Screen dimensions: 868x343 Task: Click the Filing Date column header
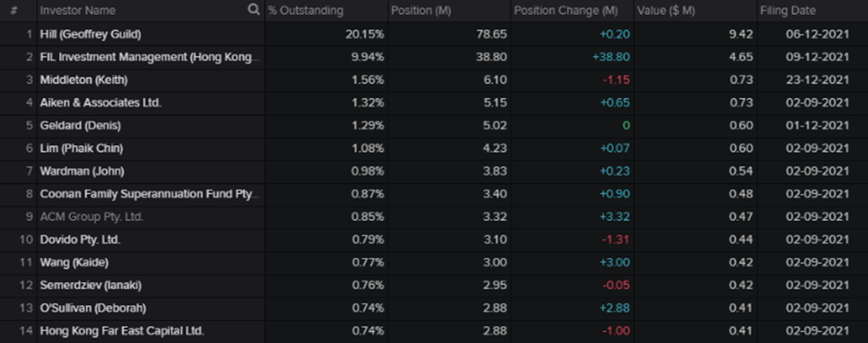click(x=788, y=10)
